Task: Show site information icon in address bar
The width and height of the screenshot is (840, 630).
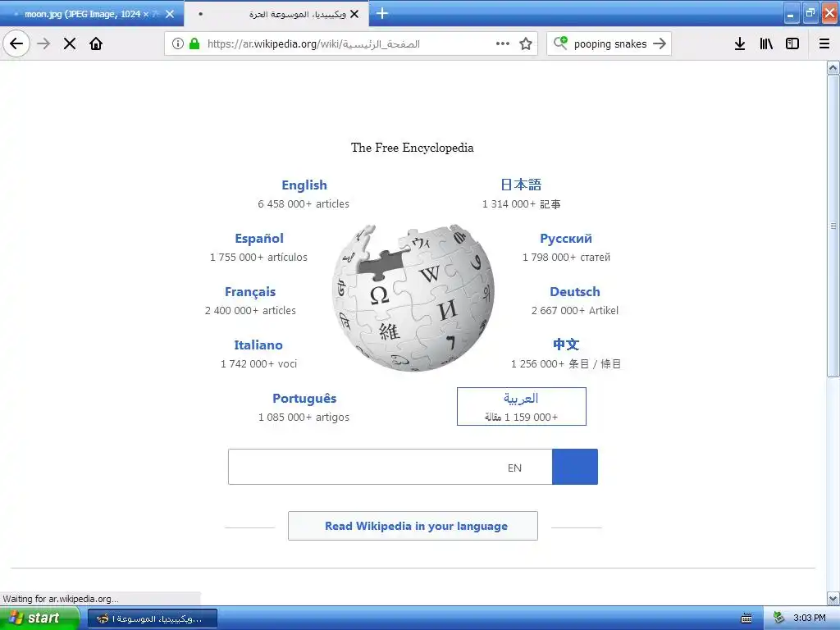Action: (178, 43)
